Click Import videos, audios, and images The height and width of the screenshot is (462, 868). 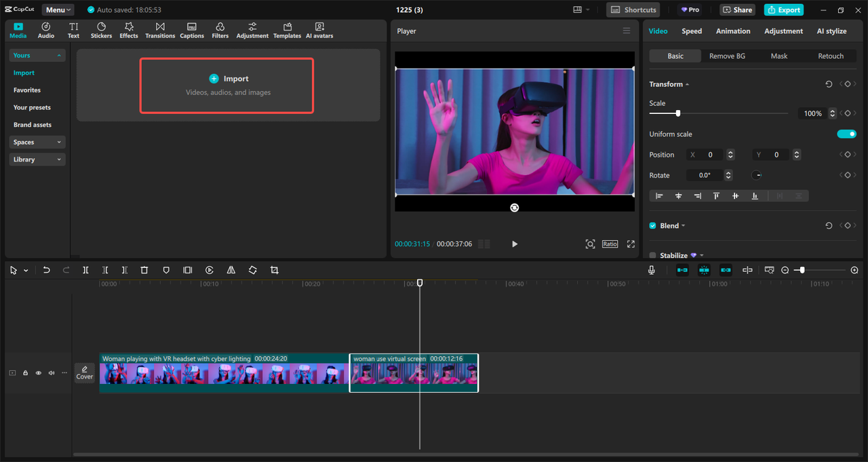click(x=226, y=85)
